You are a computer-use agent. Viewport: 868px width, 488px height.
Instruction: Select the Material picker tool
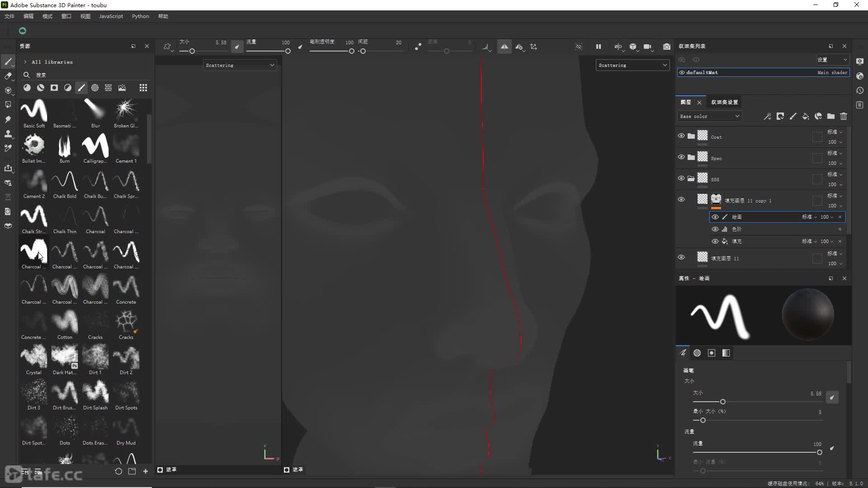pos(8,148)
